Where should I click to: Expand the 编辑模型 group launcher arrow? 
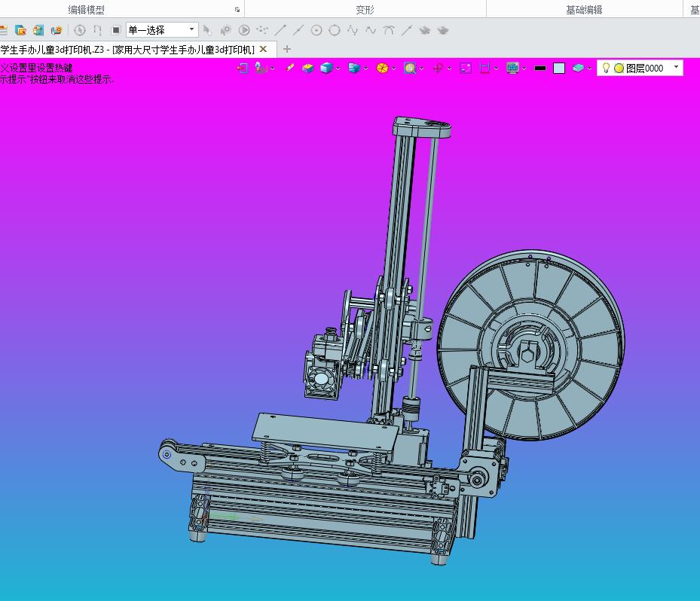pyautogui.click(x=237, y=9)
